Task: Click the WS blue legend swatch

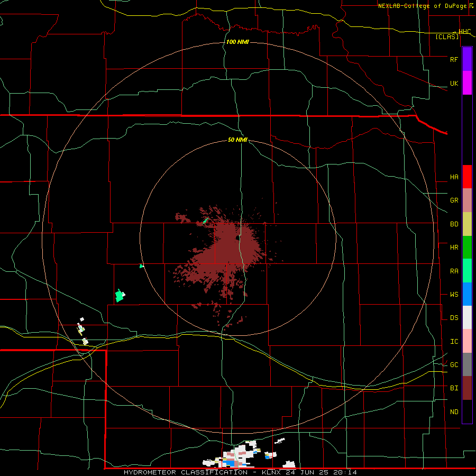Action: click(x=467, y=294)
